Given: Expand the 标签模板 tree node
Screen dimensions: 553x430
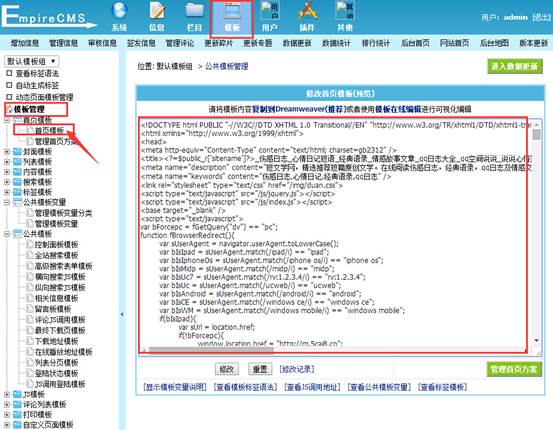Looking at the screenshot, I should (x=7, y=192).
